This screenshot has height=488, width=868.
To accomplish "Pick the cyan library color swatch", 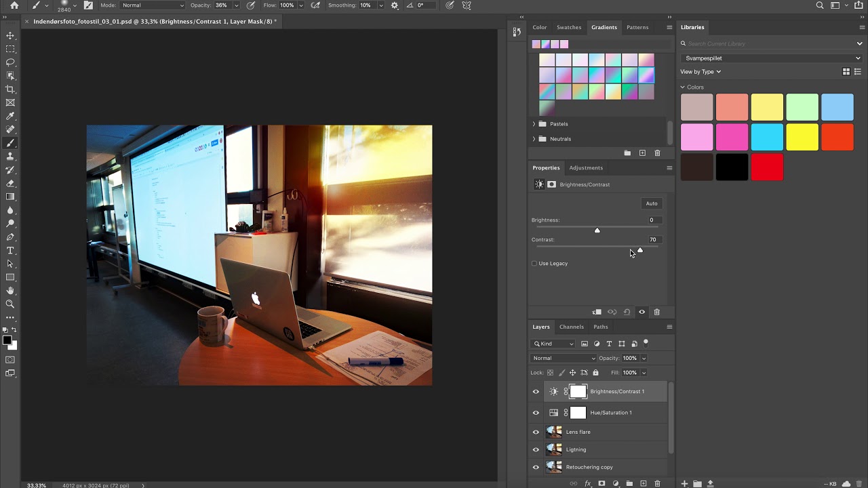I will 767,138.
